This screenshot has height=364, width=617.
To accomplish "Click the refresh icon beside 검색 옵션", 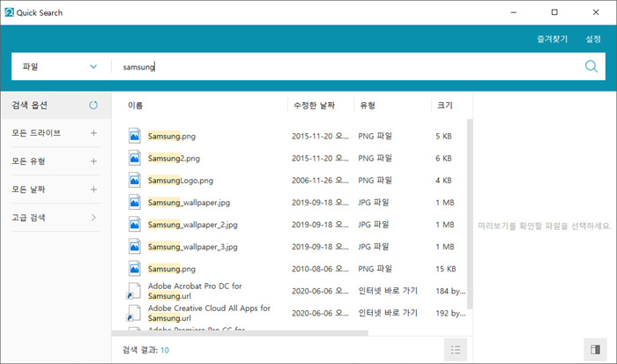I will point(93,106).
